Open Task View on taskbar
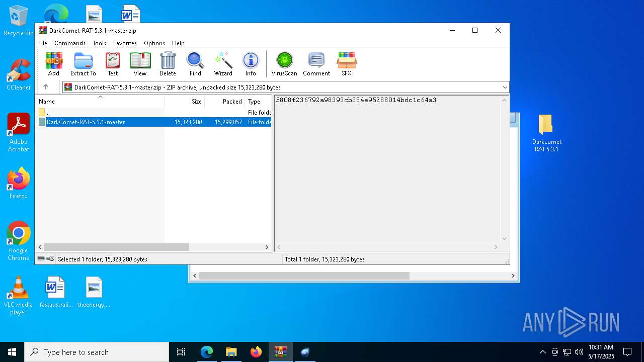 click(x=181, y=352)
